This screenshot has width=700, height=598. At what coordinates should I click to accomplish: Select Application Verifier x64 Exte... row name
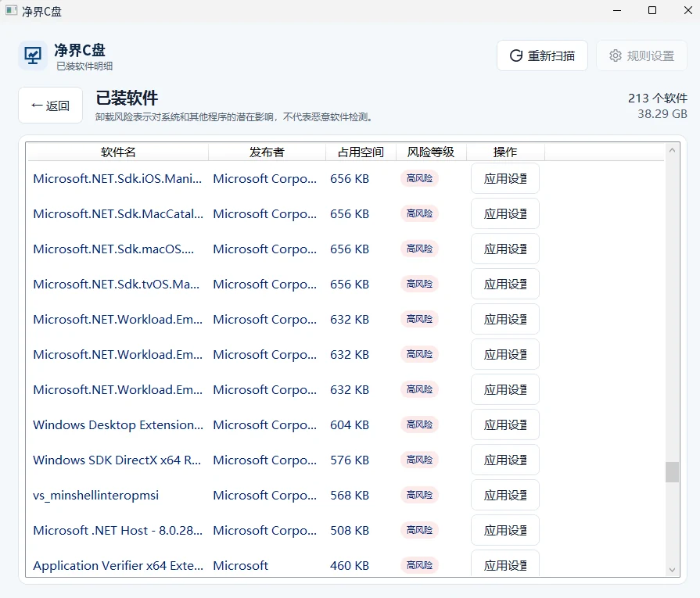pos(118,565)
